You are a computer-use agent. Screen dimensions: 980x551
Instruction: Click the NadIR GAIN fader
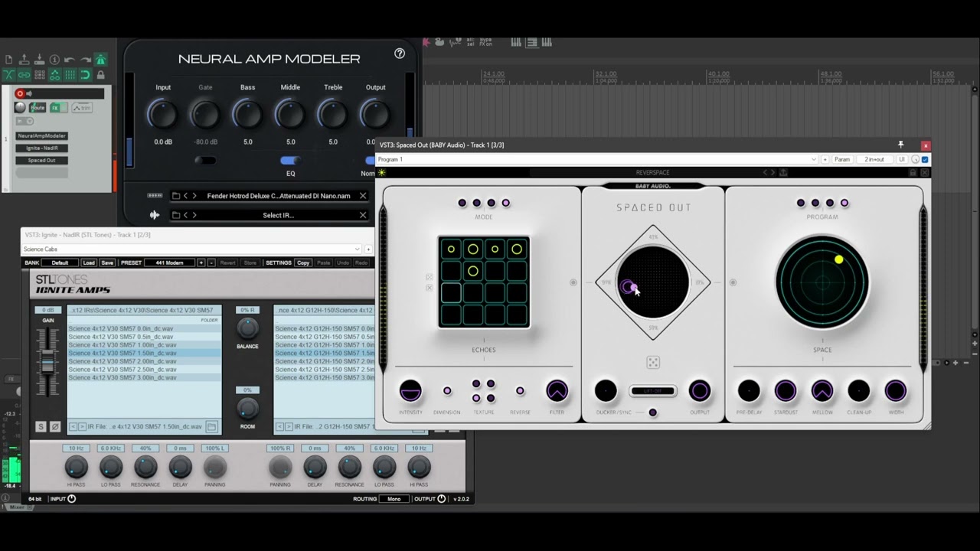coord(47,362)
